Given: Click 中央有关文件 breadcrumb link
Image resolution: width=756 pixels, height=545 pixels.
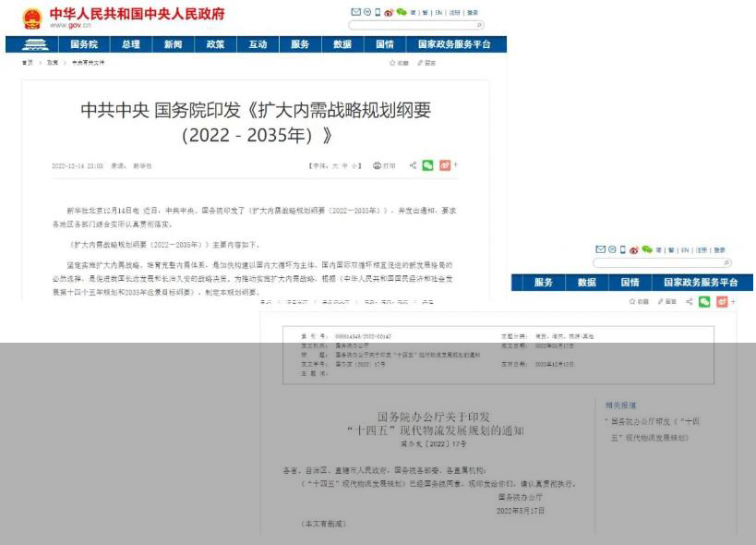Looking at the screenshot, I should pyautogui.click(x=89, y=63).
